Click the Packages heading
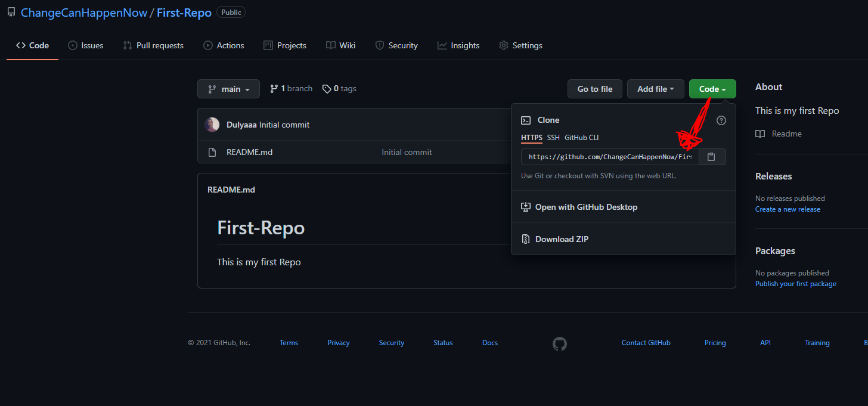868x406 pixels. click(x=775, y=250)
